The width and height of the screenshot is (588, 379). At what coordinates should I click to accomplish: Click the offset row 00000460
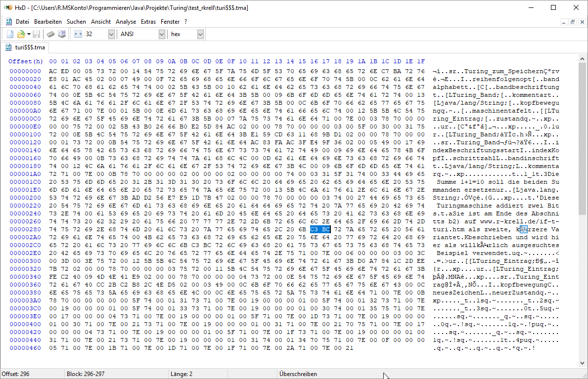click(x=26, y=348)
